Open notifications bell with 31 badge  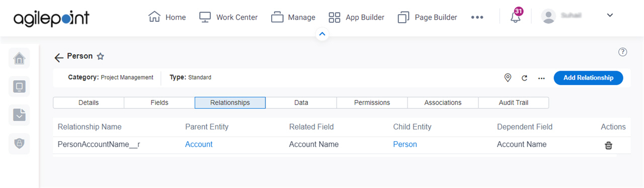516,16
